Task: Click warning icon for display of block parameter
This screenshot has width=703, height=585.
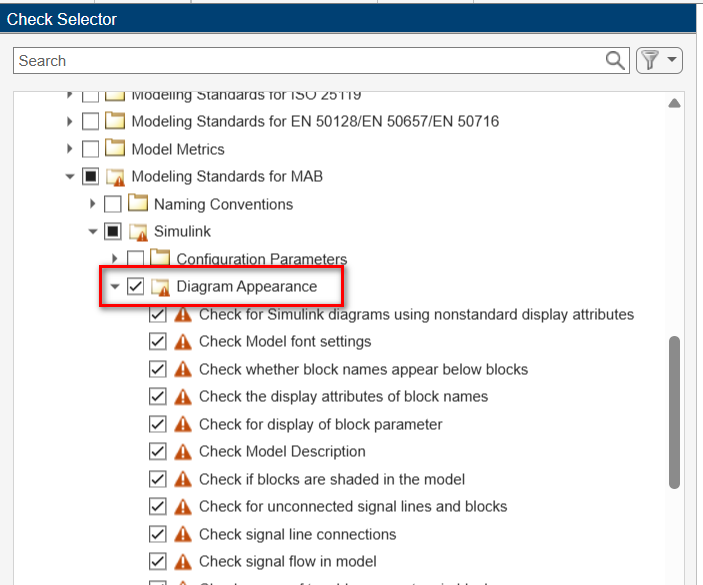Action: tap(183, 424)
